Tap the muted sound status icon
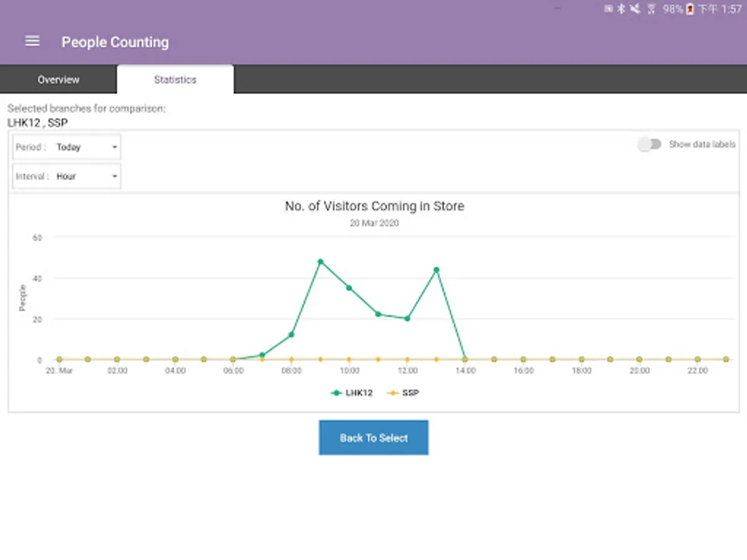 [x=635, y=9]
